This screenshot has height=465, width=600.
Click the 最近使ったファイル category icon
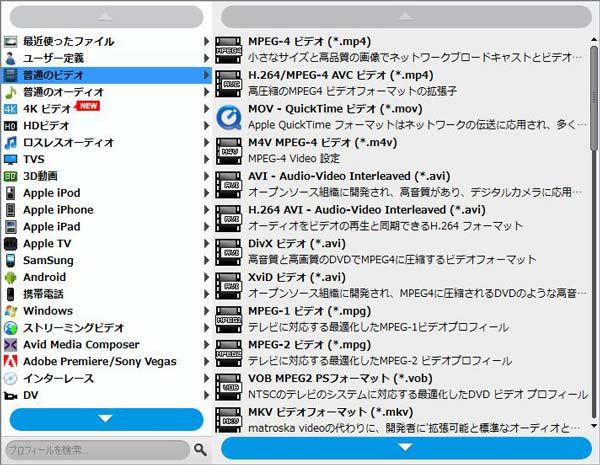pyautogui.click(x=10, y=41)
